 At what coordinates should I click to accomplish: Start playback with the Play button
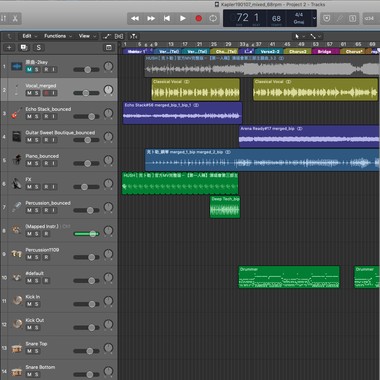(x=183, y=18)
